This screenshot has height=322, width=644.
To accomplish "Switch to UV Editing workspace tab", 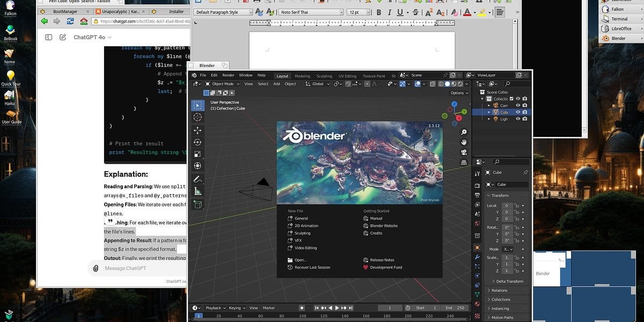I will (x=347, y=76).
